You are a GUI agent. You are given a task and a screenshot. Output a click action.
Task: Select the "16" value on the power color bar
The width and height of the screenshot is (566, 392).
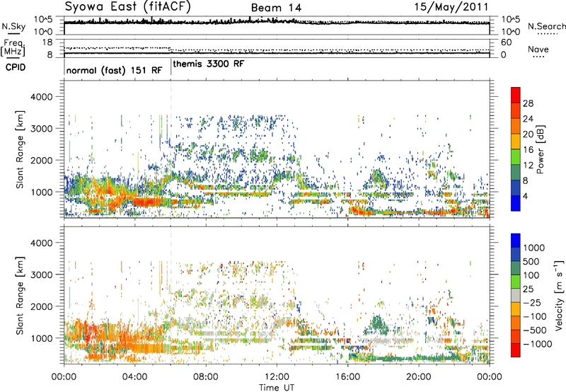click(x=528, y=150)
